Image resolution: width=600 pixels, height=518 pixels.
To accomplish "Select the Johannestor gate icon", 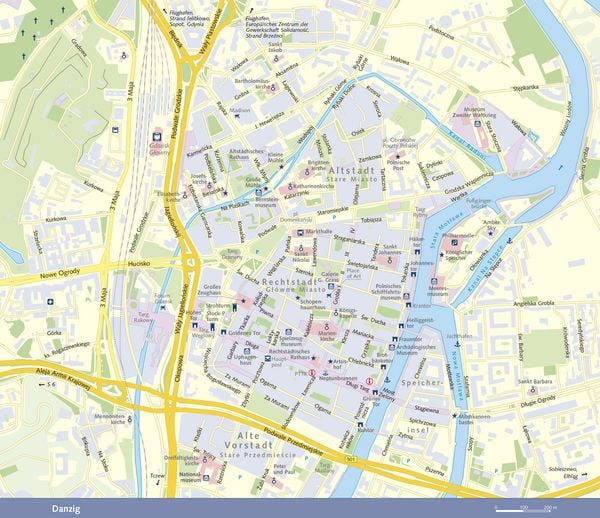I will (413, 275).
